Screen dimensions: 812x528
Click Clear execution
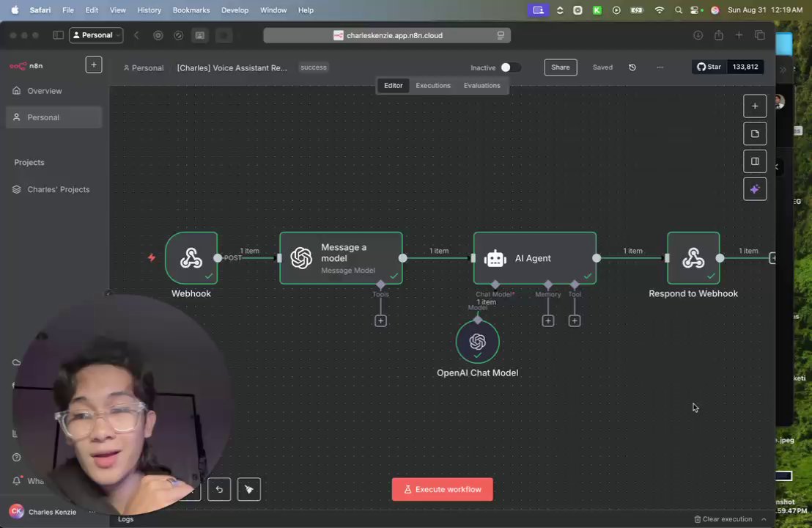[x=723, y=519]
